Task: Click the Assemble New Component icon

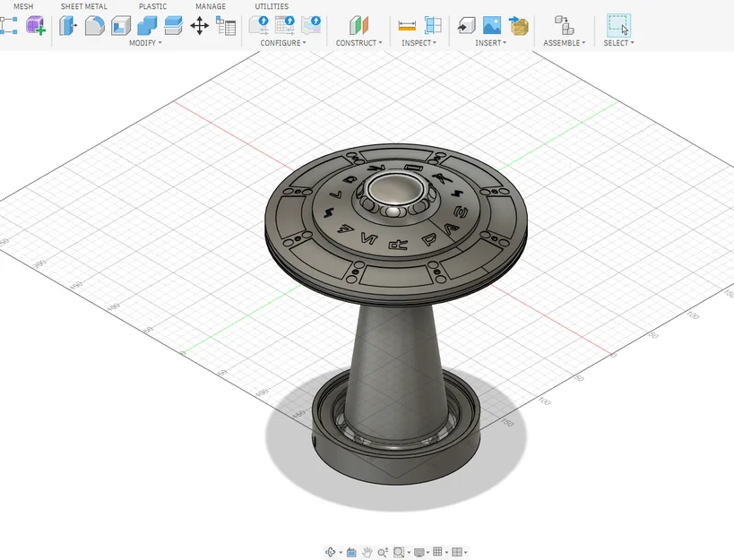Action: [x=564, y=25]
